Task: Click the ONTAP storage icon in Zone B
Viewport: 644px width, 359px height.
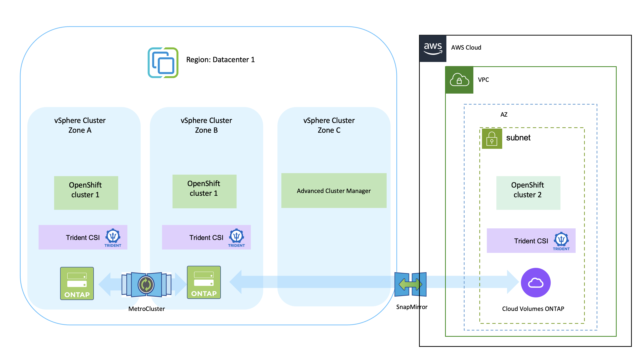Action: click(204, 282)
